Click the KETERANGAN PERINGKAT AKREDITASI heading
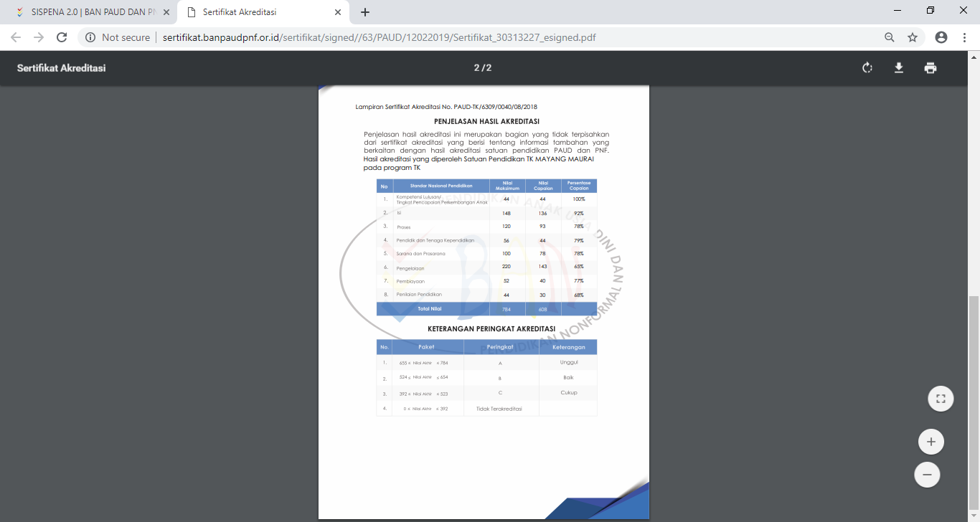Screen dimensions: 980x522 [491, 328]
